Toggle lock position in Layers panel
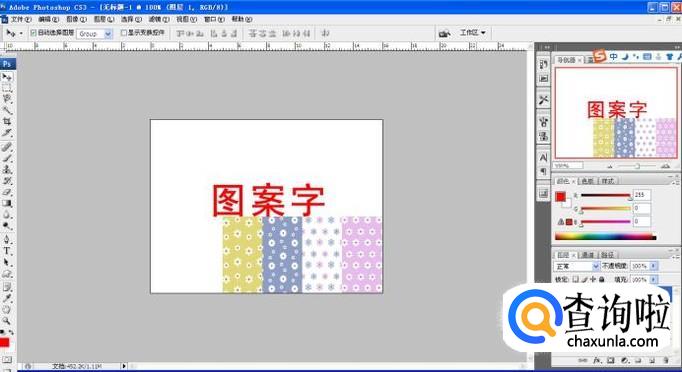The image size is (682, 372). click(593, 279)
